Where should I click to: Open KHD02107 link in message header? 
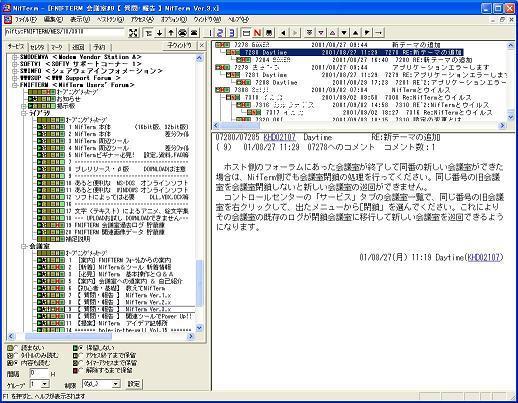(280, 137)
